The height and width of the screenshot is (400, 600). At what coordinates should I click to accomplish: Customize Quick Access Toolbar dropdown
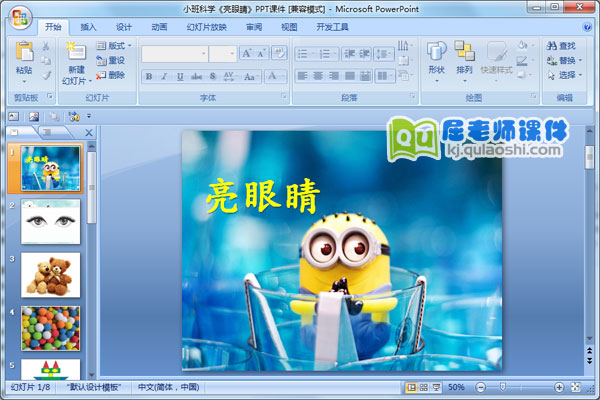click(x=89, y=116)
